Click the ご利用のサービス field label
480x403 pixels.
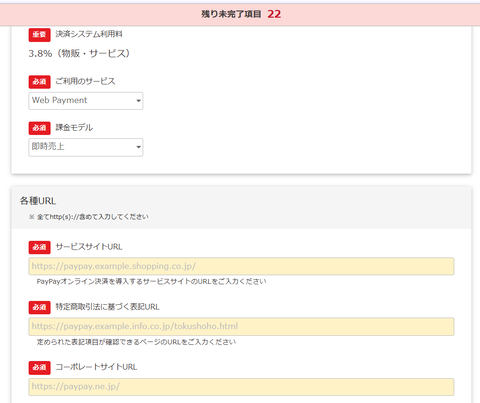click(x=85, y=81)
